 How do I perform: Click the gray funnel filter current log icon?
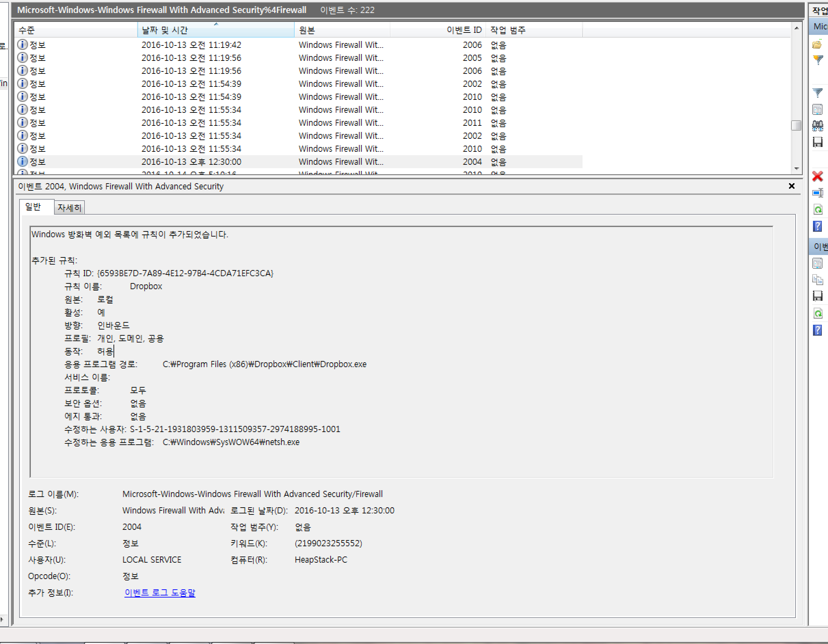tap(818, 93)
